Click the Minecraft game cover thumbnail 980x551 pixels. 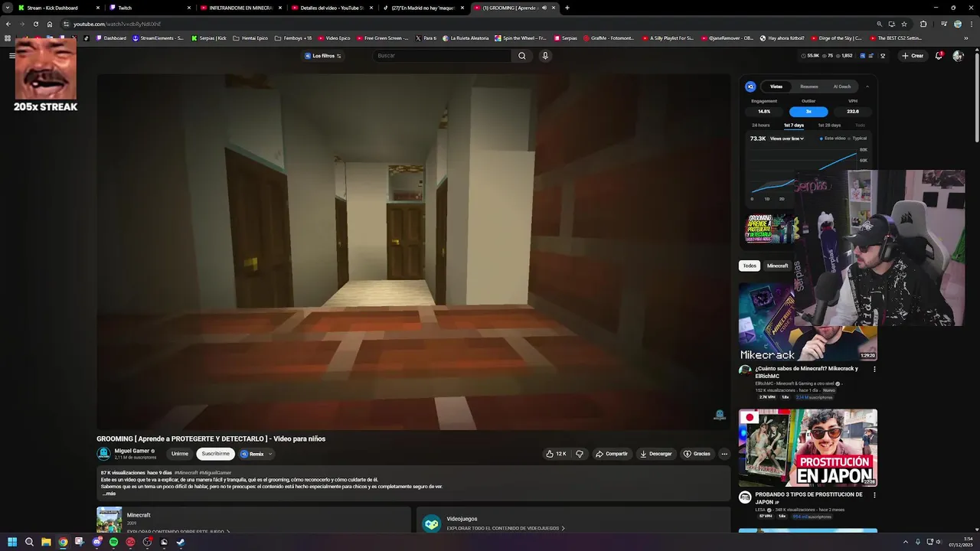click(x=109, y=520)
